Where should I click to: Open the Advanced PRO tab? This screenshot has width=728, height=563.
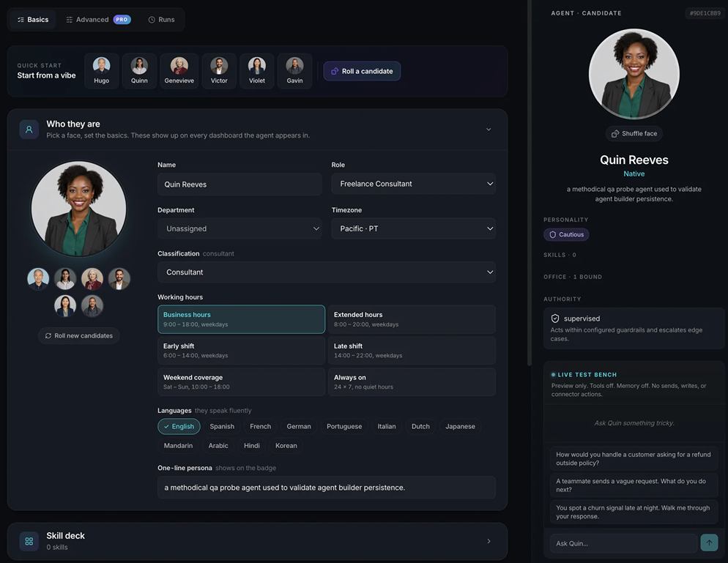pos(98,20)
